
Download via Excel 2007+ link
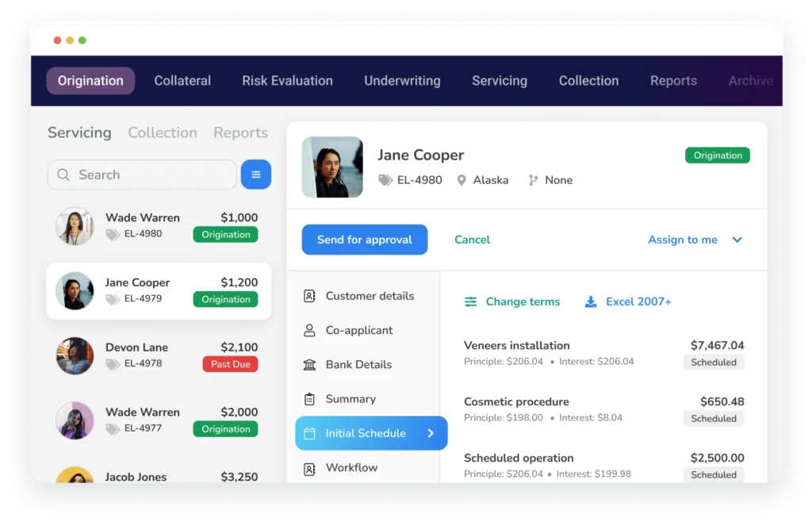click(x=638, y=301)
